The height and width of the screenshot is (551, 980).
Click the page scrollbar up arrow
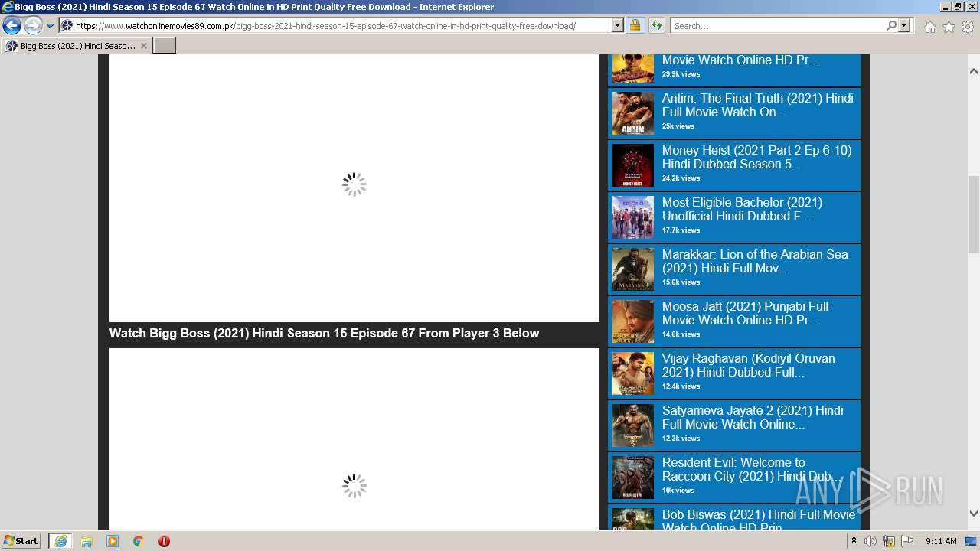pyautogui.click(x=974, y=71)
